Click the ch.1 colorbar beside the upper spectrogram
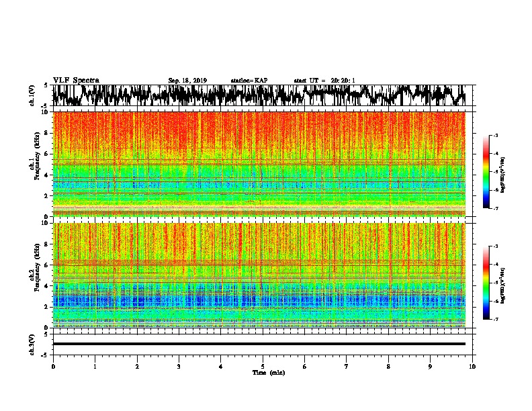 point(486,172)
